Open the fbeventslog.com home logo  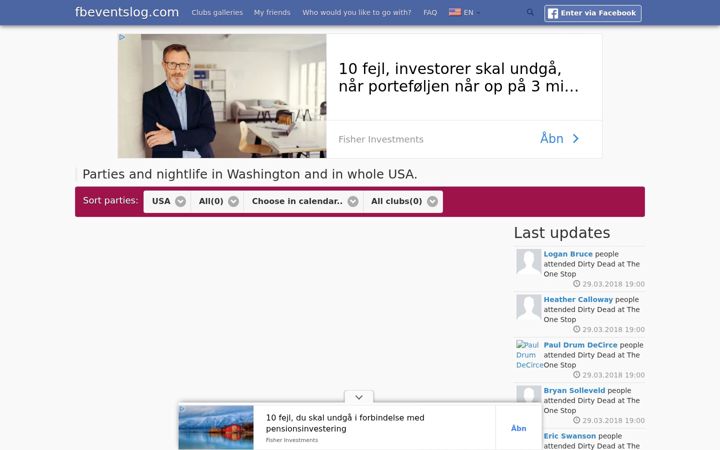127,12
